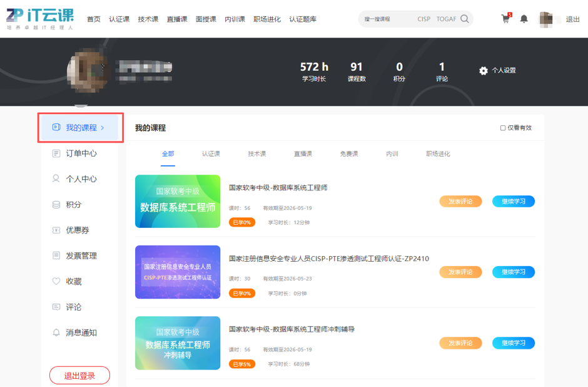Click the 积分 coins sidebar icon

[x=56, y=205]
